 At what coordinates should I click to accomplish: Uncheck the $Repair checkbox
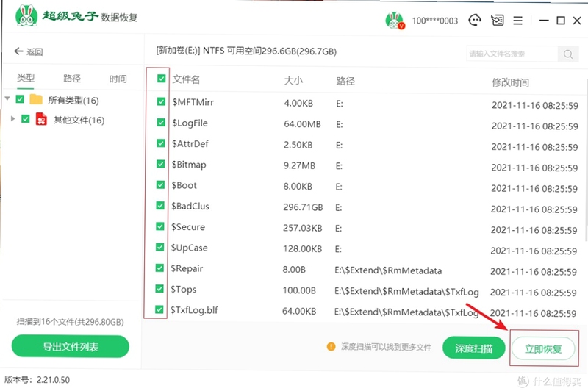click(x=159, y=268)
